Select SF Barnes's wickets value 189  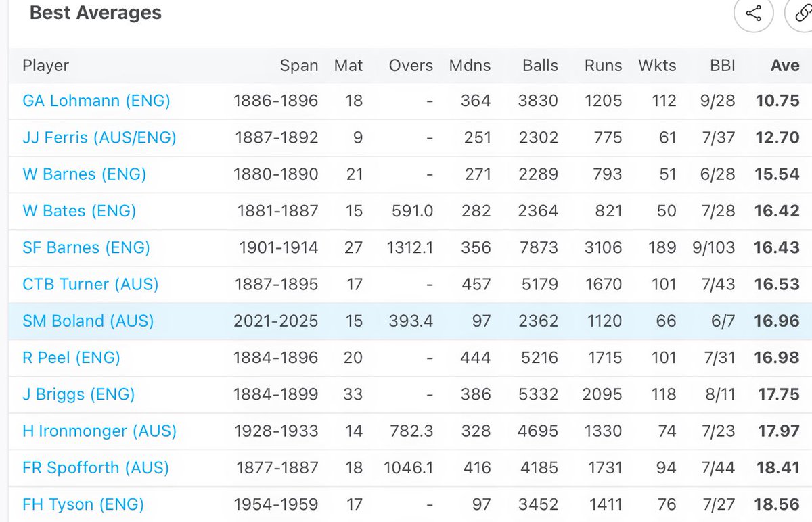663,247
